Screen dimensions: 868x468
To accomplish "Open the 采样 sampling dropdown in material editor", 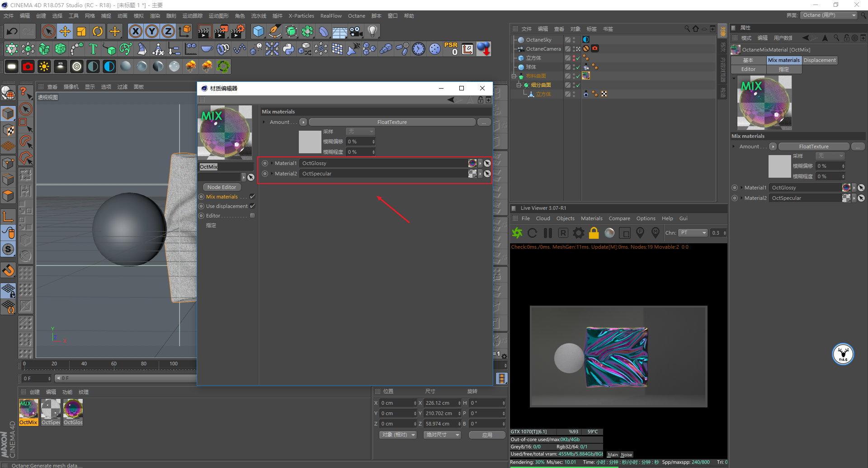I will [x=360, y=132].
